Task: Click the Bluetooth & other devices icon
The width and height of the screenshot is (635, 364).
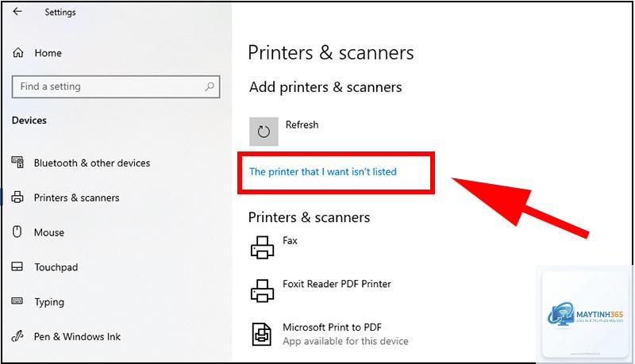Action: tap(17, 163)
